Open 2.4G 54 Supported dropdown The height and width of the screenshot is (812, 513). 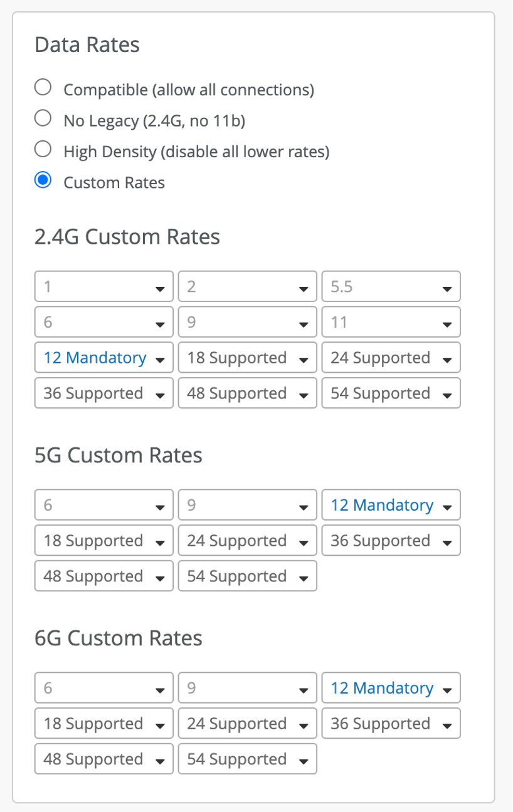pyautogui.click(x=391, y=394)
